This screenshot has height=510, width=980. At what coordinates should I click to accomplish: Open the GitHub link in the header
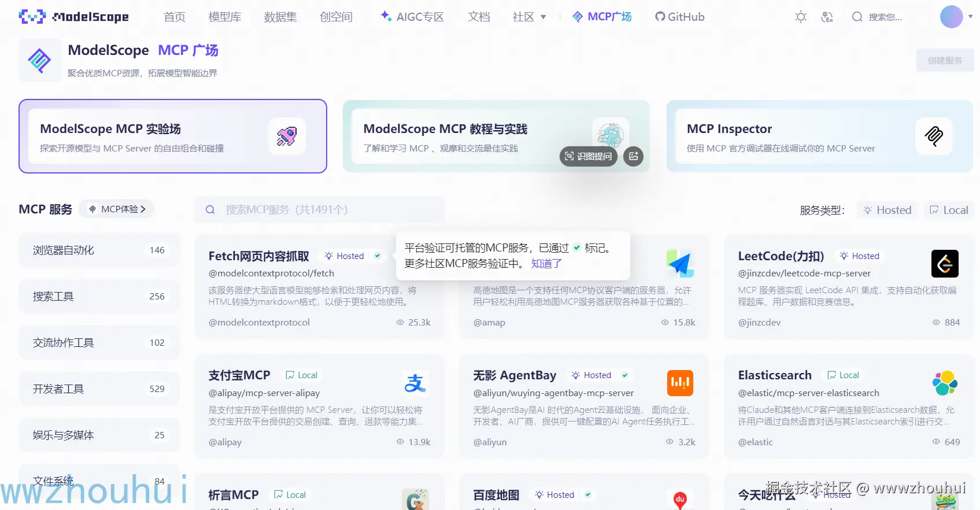point(680,17)
